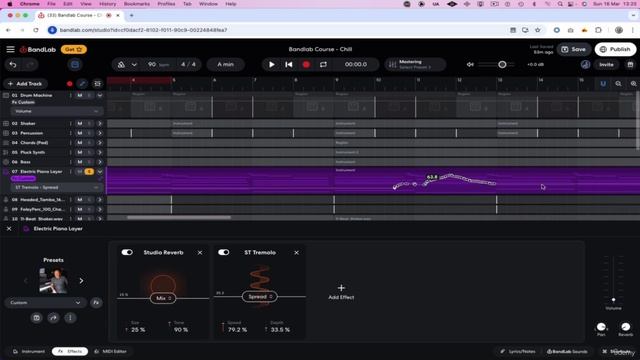Open options dots for Shaker track

[x=71, y=123]
